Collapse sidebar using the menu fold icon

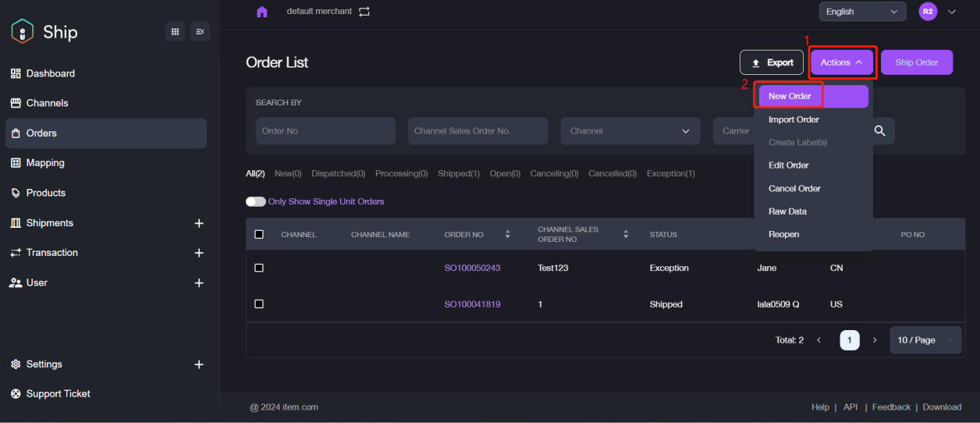click(200, 32)
